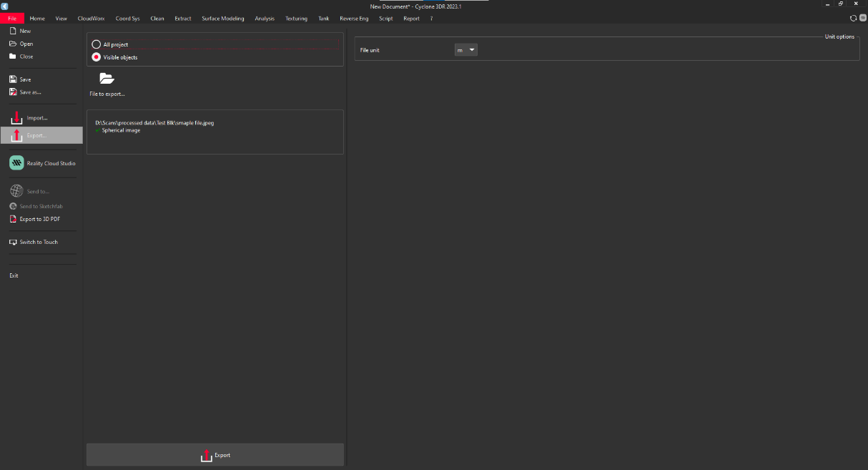
Task: Click the grey cloud badge icon at top right
Action: click(x=862, y=18)
